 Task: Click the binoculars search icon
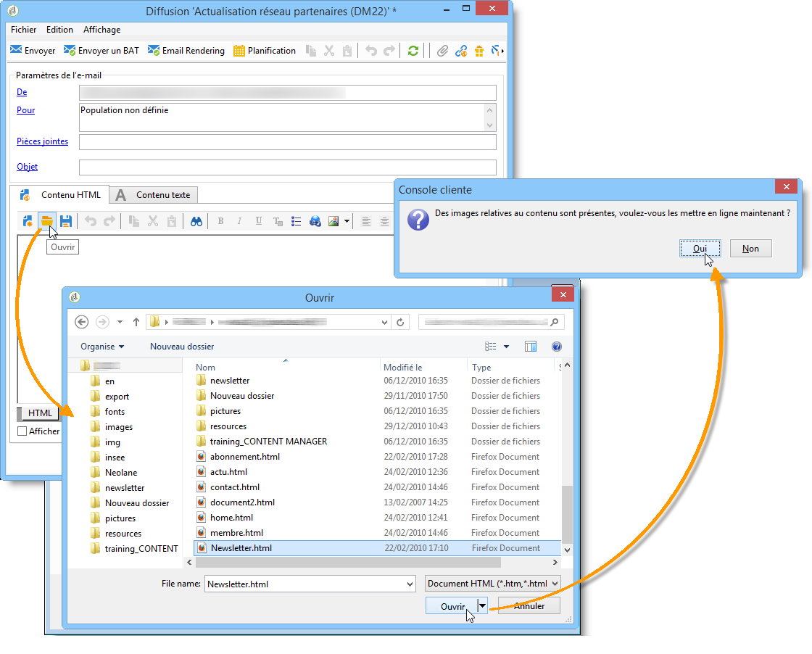click(196, 221)
